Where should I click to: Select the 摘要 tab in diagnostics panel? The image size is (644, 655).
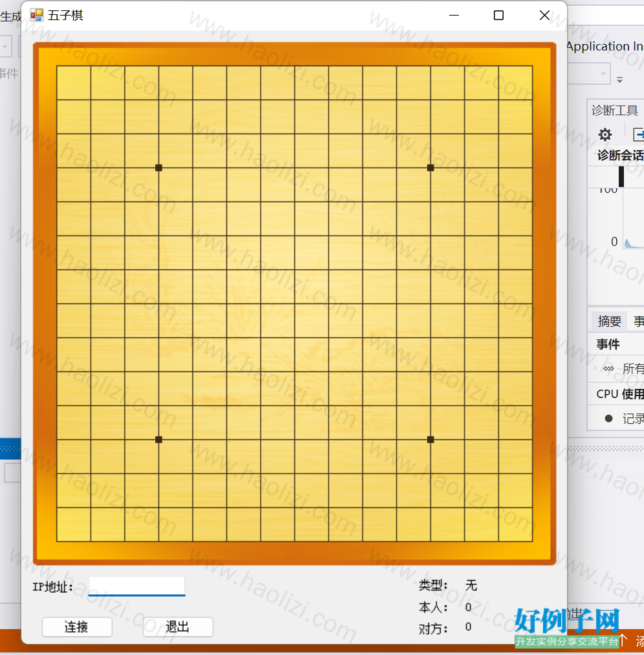(609, 321)
